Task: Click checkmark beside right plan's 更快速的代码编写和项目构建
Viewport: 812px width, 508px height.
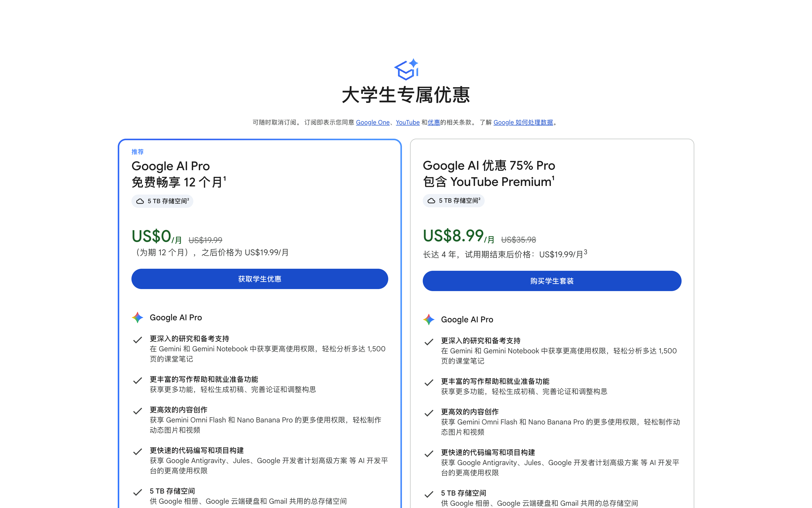Action: coord(429,454)
